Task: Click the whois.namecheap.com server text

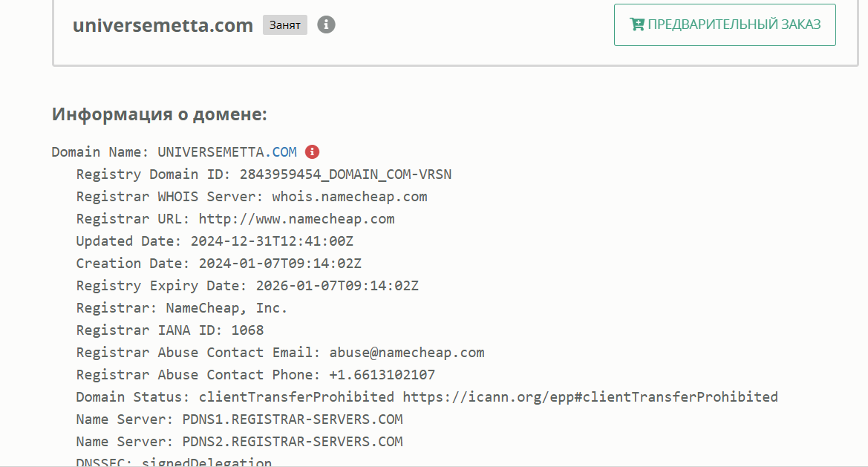Action: click(349, 197)
